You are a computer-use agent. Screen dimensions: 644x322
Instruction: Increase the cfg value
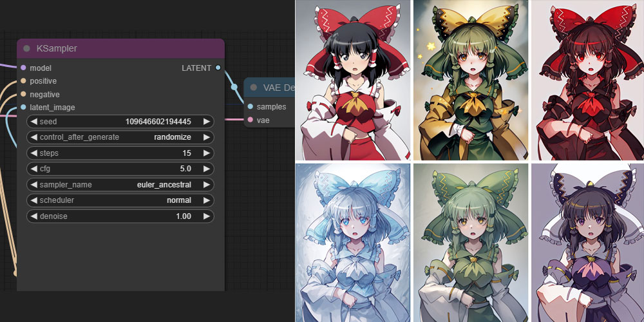[x=207, y=169]
